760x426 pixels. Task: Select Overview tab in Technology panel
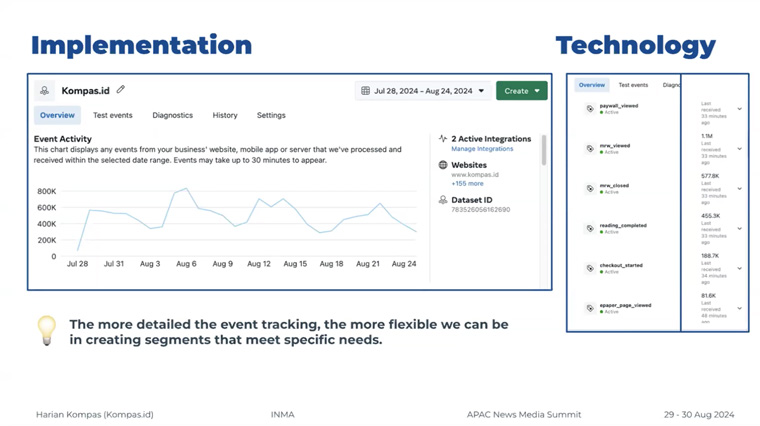pos(592,85)
